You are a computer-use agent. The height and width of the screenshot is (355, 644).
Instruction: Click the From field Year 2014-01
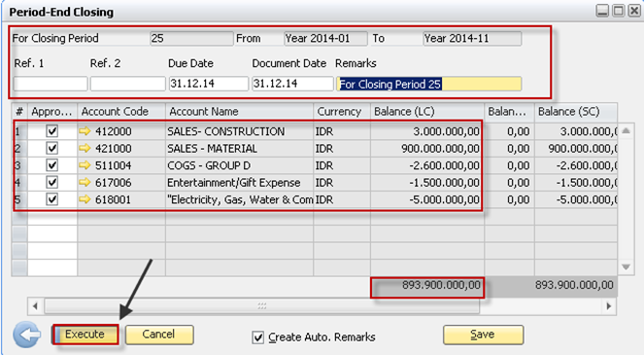pos(325,39)
